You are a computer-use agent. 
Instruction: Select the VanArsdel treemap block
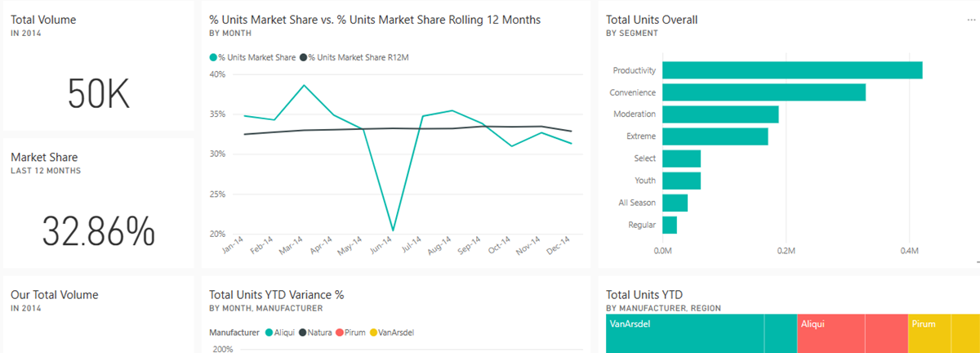coord(701,333)
